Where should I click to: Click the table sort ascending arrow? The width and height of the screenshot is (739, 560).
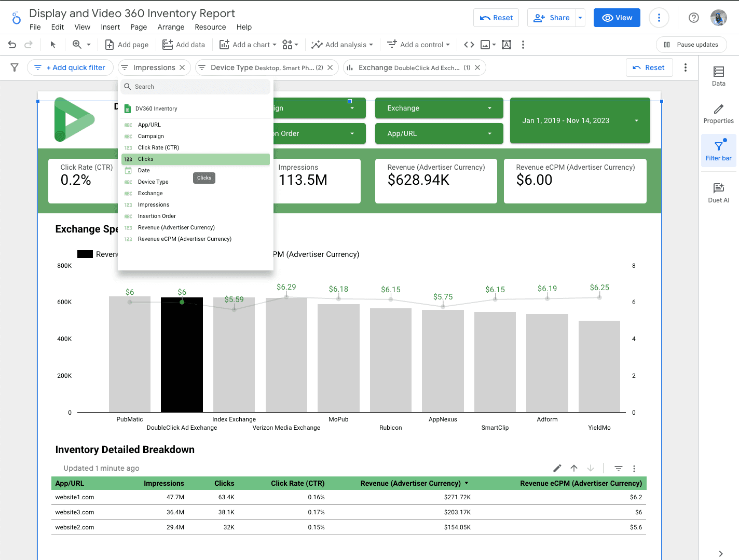pyautogui.click(x=574, y=468)
